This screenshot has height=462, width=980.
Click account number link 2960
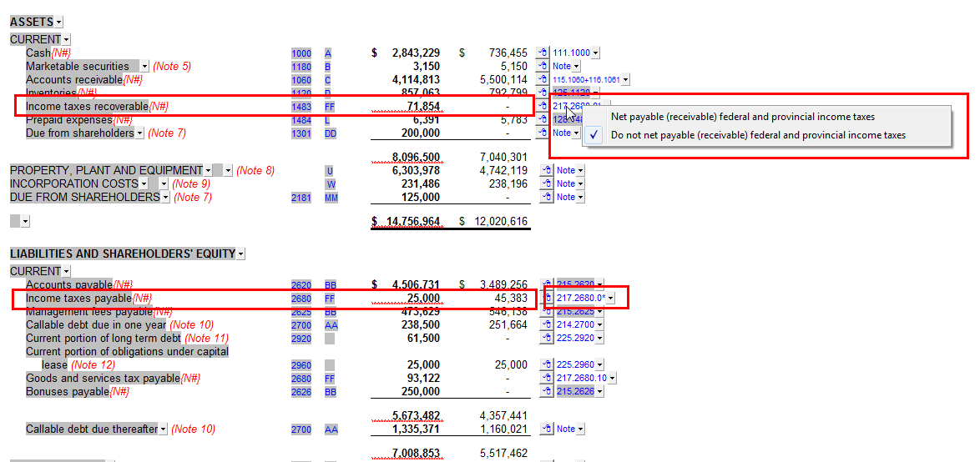coord(301,364)
